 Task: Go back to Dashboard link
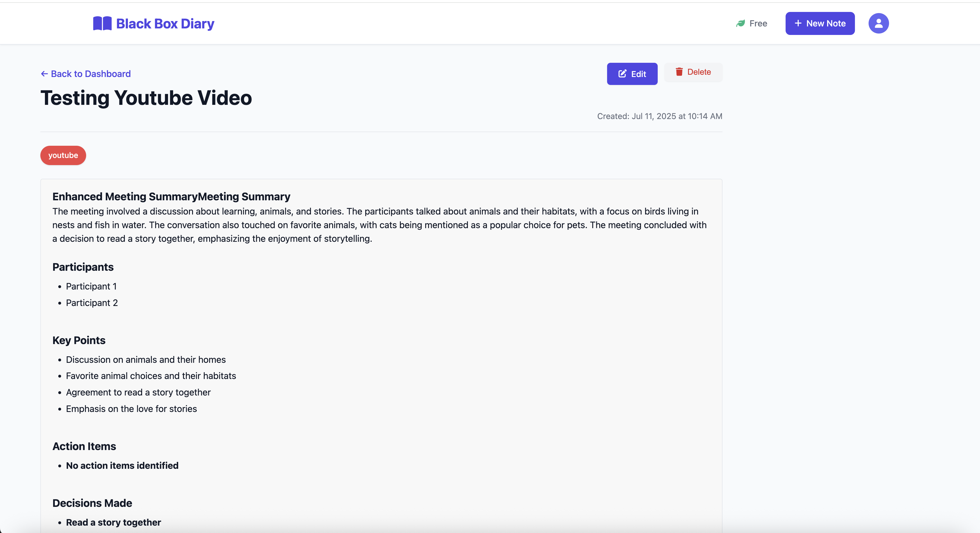tap(91, 74)
